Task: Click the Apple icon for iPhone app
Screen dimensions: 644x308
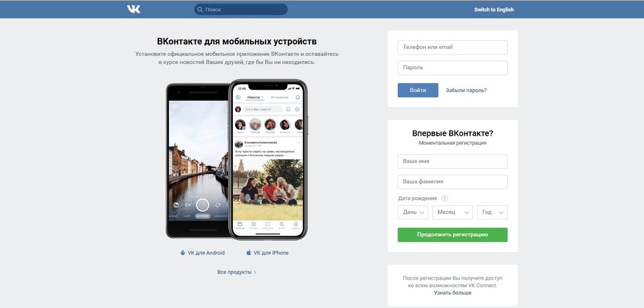Action: click(248, 253)
